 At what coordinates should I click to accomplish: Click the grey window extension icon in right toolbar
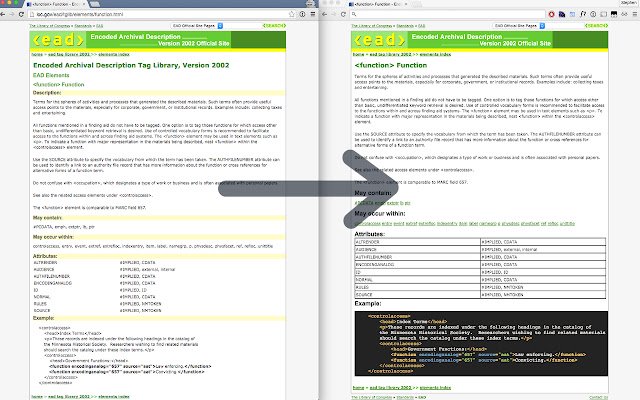pyautogui.click(x=604, y=14)
